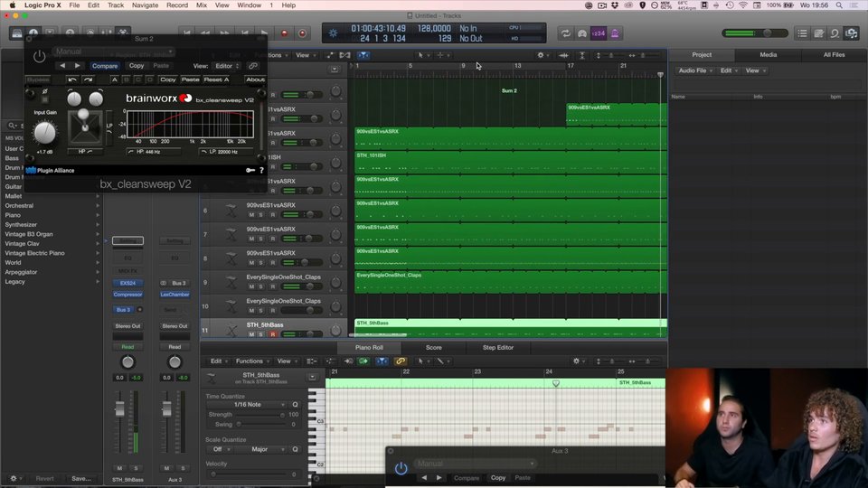Click Reset A in bx_cleansweep
868x488 pixels.
pos(216,80)
